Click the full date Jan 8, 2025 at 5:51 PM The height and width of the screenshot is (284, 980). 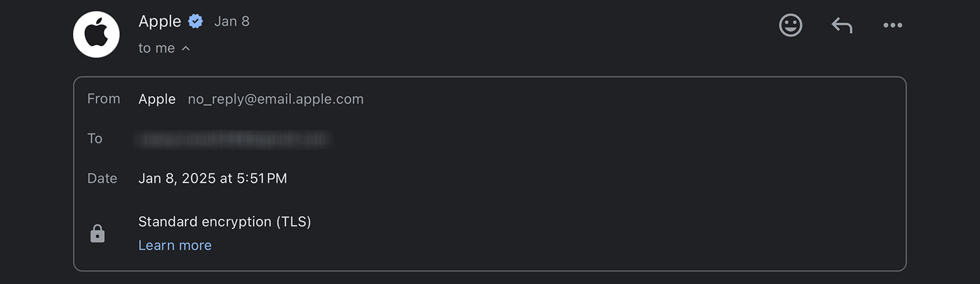[213, 179]
